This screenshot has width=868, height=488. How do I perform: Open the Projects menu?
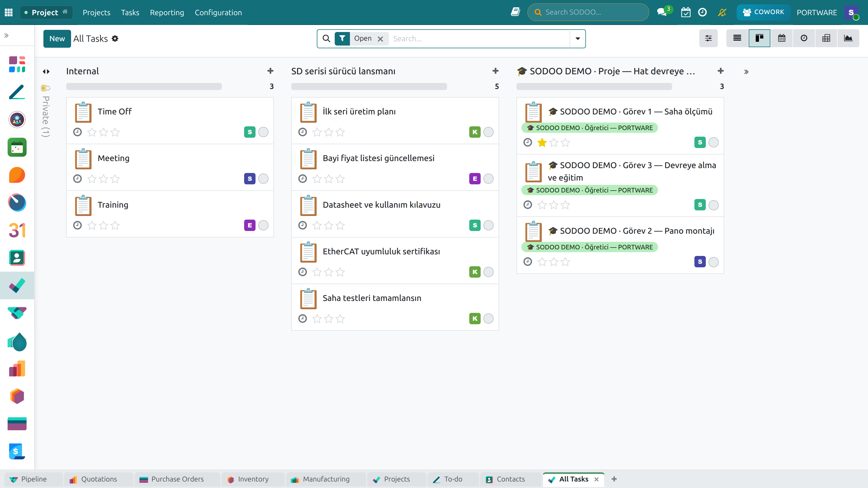tap(96, 12)
